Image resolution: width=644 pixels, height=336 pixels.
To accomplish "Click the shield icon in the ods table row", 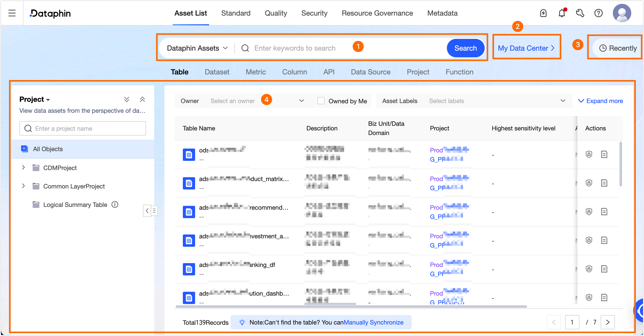I will pos(589,154).
